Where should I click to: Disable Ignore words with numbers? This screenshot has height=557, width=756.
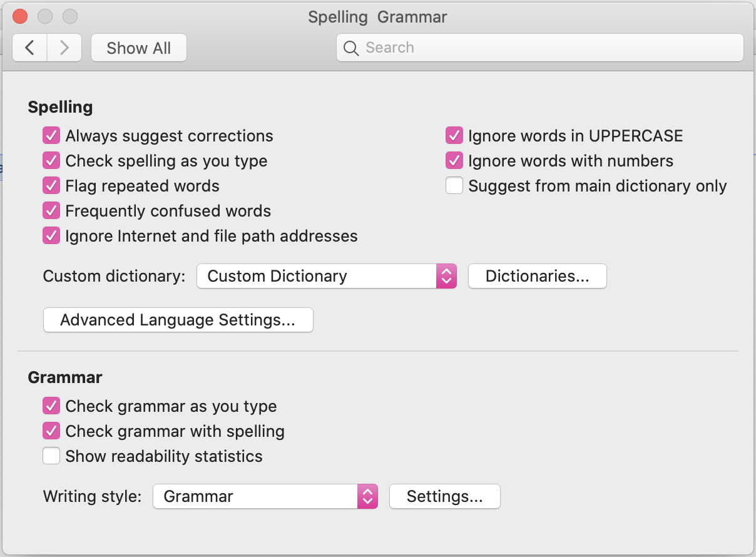[x=454, y=161]
